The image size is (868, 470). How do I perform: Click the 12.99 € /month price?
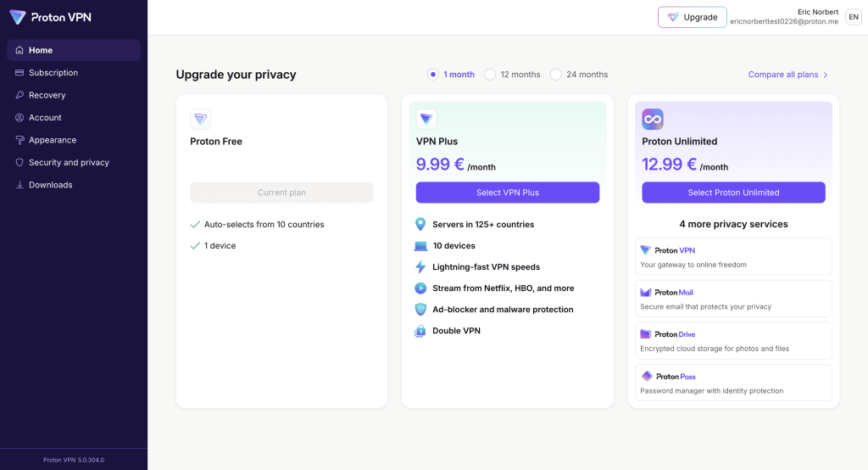point(685,165)
